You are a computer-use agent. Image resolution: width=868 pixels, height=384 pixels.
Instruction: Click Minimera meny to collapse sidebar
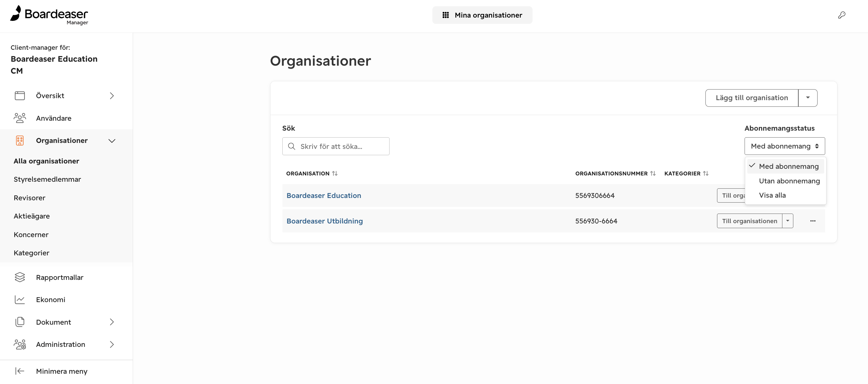[x=62, y=371]
